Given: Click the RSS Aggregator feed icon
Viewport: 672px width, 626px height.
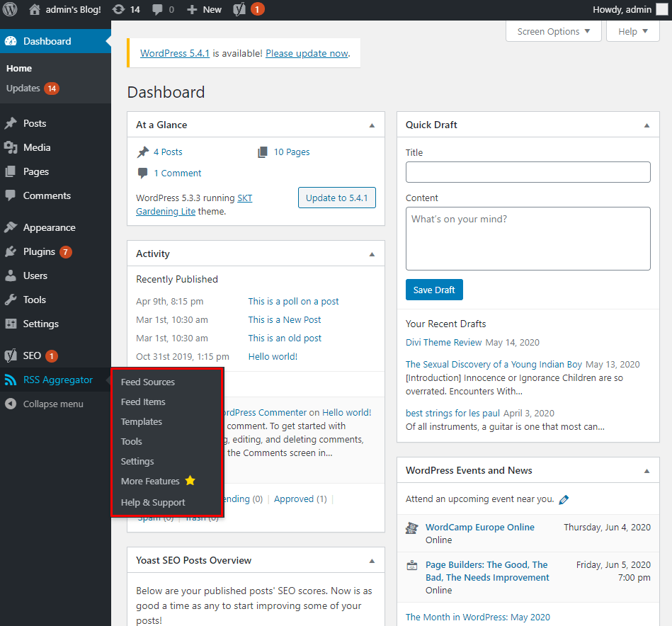Looking at the screenshot, I should tap(11, 380).
